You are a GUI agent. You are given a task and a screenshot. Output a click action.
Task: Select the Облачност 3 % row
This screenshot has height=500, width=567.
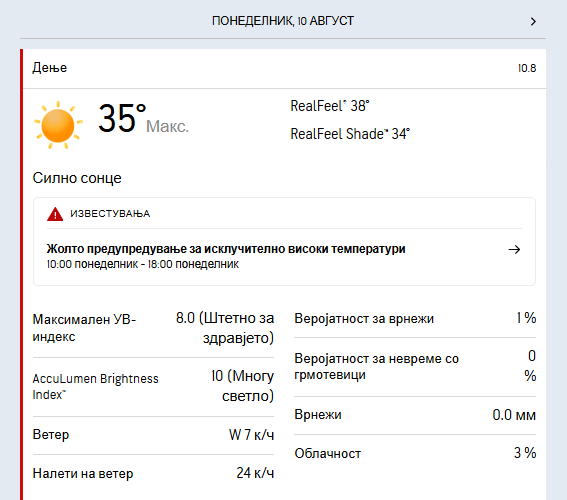415,453
